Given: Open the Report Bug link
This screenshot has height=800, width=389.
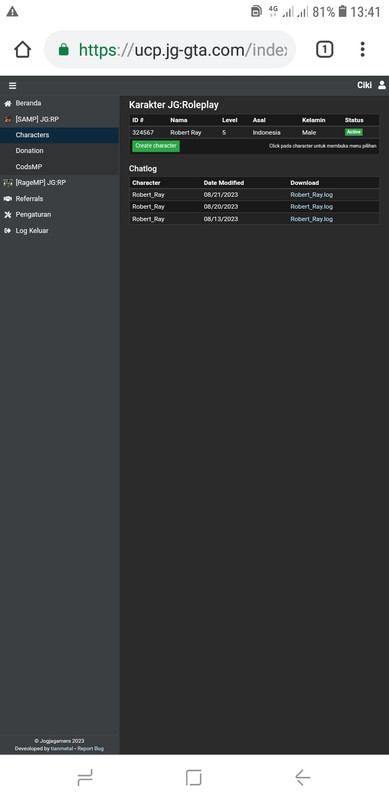Looking at the screenshot, I should pyautogui.click(x=90, y=748).
